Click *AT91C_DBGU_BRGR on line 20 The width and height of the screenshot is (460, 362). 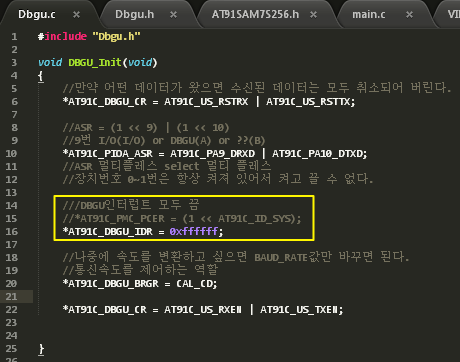click(x=111, y=283)
